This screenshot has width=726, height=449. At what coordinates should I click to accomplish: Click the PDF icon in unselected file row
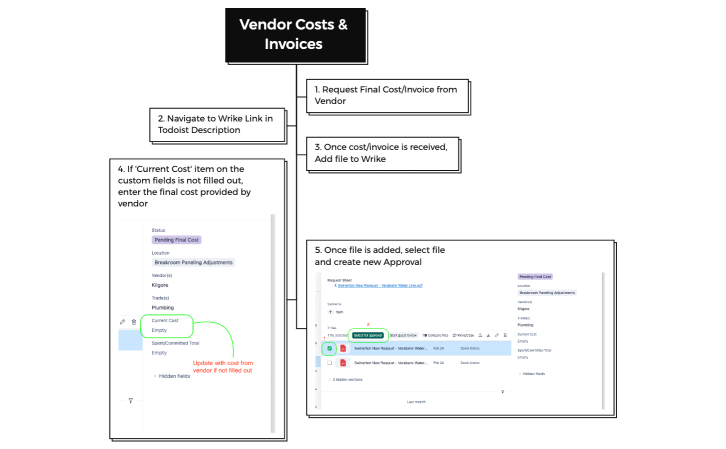click(344, 362)
